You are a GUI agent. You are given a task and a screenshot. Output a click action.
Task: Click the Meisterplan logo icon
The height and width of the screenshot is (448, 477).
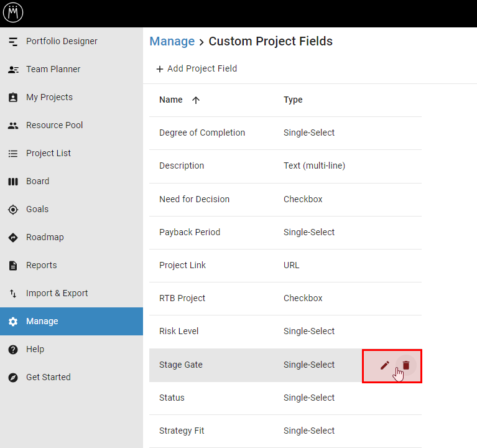[13, 12]
